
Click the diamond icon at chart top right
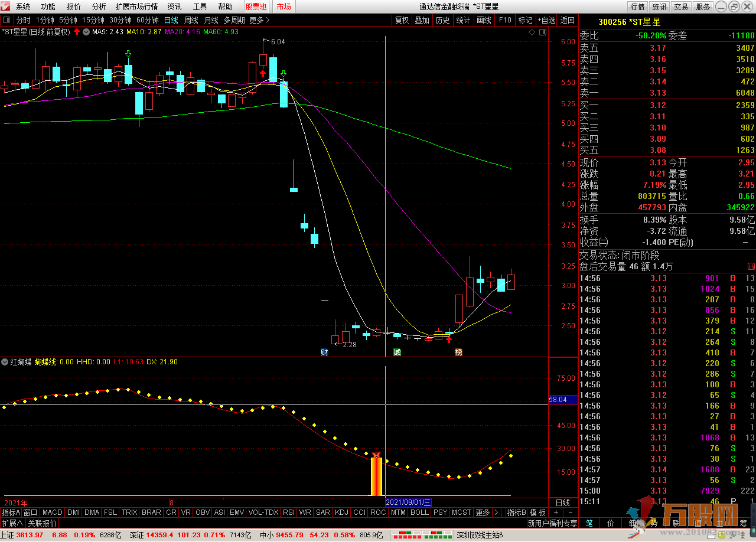(x=532, y=32)
